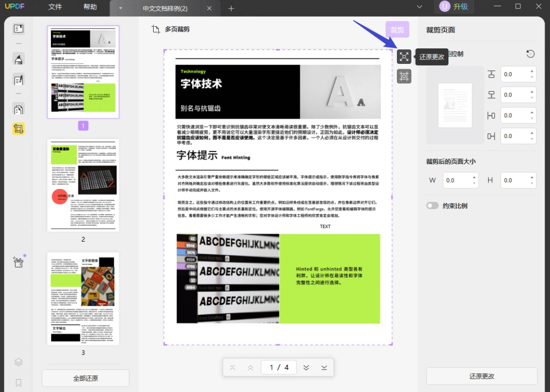
Task: Increase the right margin value
Action: (532, 133)
